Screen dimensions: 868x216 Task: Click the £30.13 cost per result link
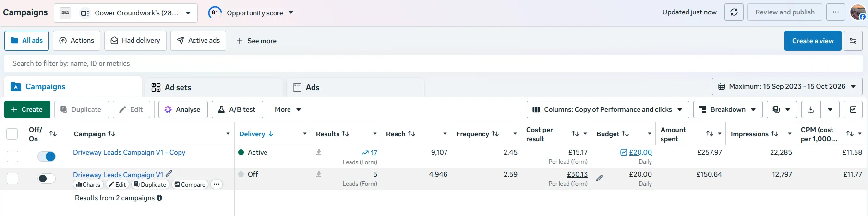(577, 174)
